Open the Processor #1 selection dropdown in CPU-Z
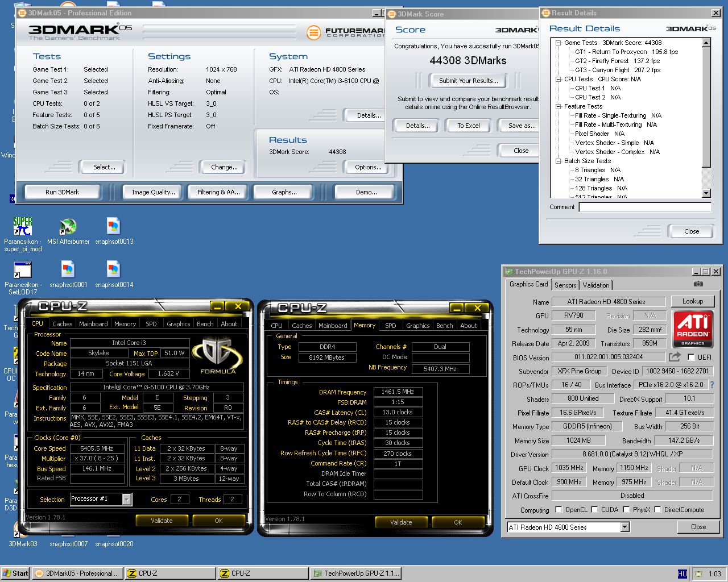The width and height of the screenshot is (728, 582). (x=127, y=499)
